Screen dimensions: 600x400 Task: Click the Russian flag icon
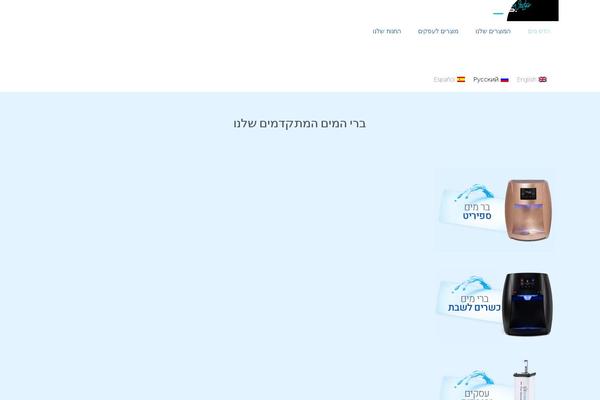pyautogui.click(x=505, y=80)
